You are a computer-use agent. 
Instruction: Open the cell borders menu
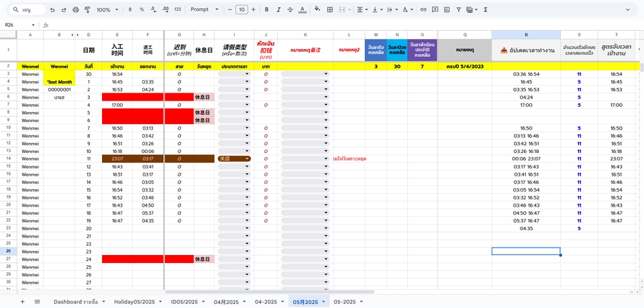329,9
